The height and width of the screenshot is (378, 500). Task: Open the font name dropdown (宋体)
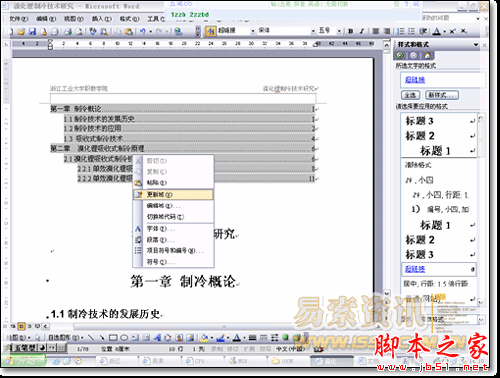(313, 31)
